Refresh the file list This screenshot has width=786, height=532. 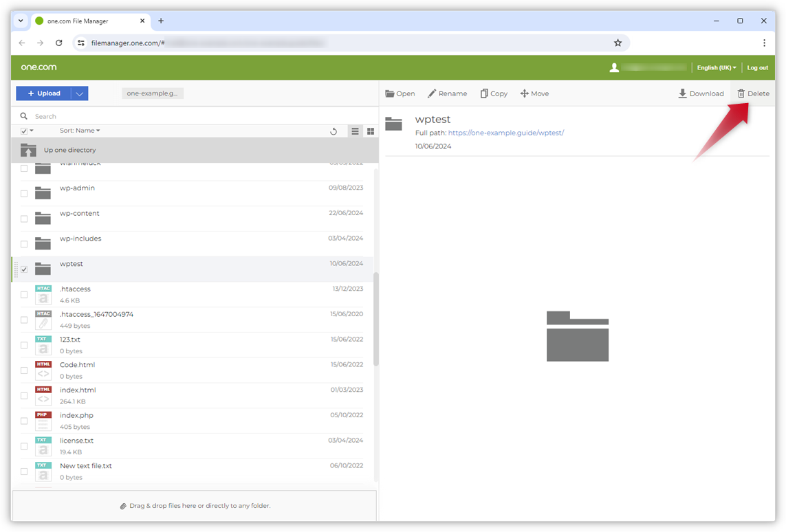pyautogui.click(x=334, y=131)
